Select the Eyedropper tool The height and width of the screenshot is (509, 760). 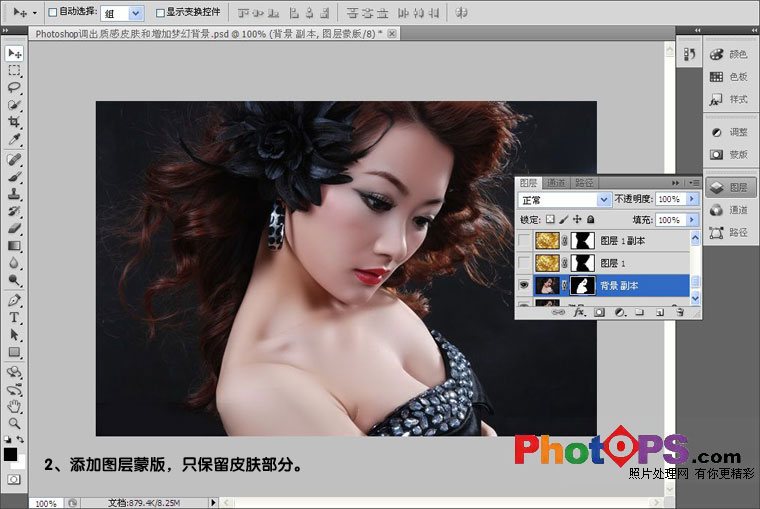(x=15, y=140)
